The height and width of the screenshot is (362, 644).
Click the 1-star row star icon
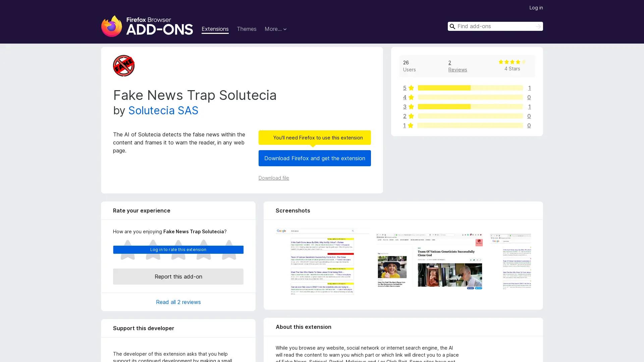(411, 125)
